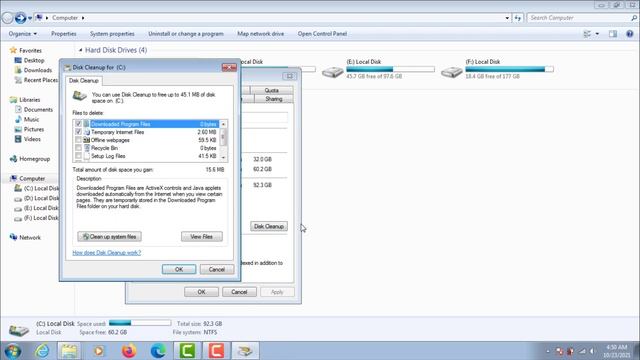The width and height of the screenshot is (640, 360).
Task: Click Cancel in the Properties window
Action: tap(239, 292)
